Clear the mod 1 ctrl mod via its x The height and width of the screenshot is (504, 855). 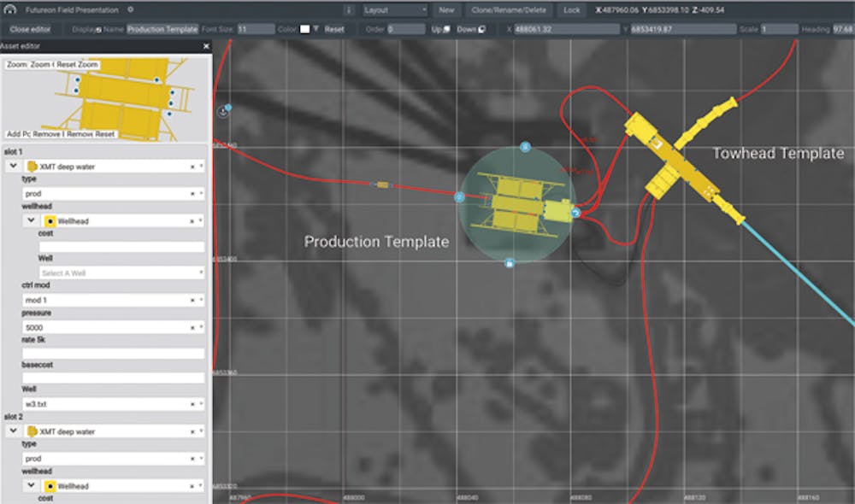click(x=194, y=299)
